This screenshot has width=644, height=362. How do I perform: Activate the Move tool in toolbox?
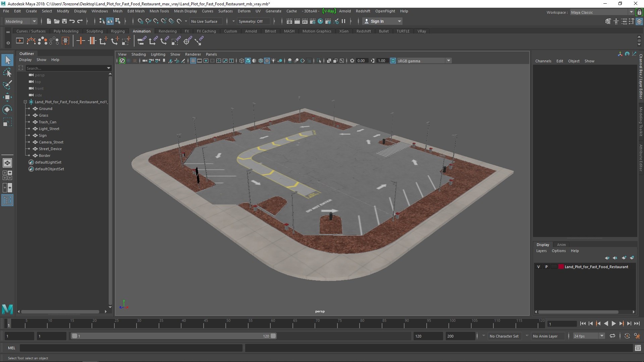point(7,97)
